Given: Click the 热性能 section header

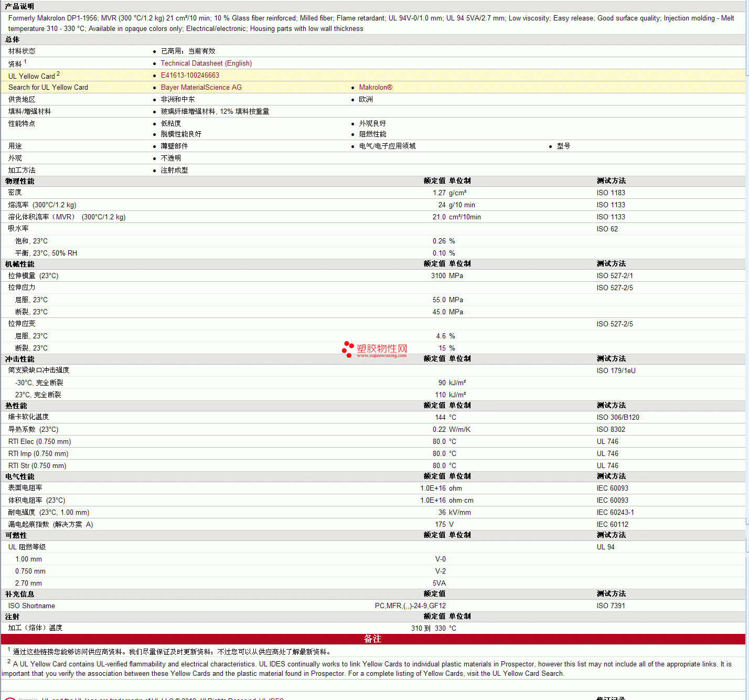Looking at the screenshot, I should pyautogui.click(x=16, y=406).
